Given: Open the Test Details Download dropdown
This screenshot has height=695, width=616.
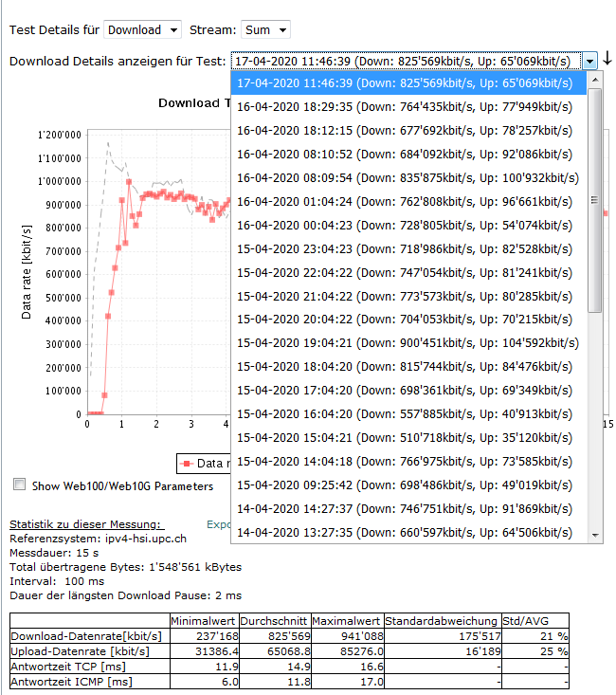Looking at the screenshot, I should coord(142,30).
